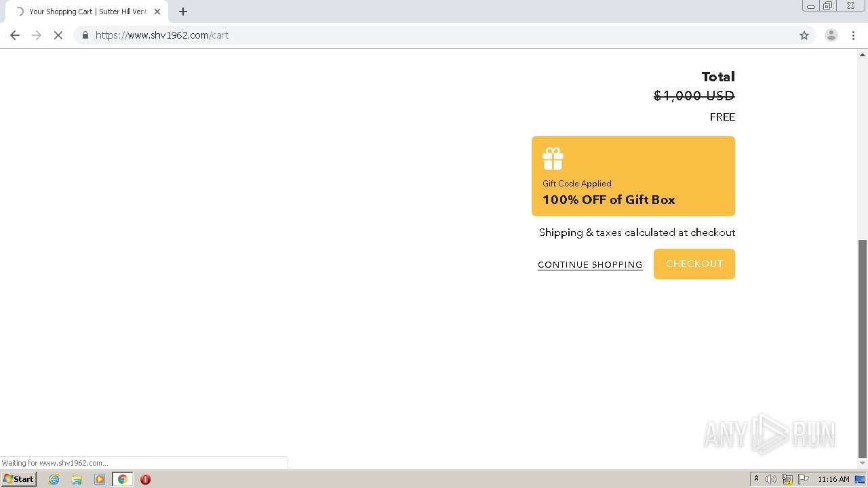Bookmark this page with the star
Viewport: 868px width, 488px height.
[x=804, y=35]
